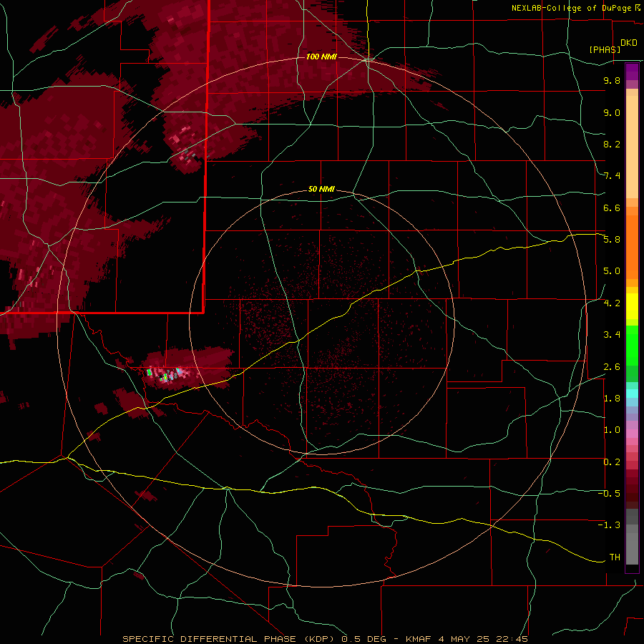Select the 0.2 legend value
644x644 pixels.
[x=612, y=462]
